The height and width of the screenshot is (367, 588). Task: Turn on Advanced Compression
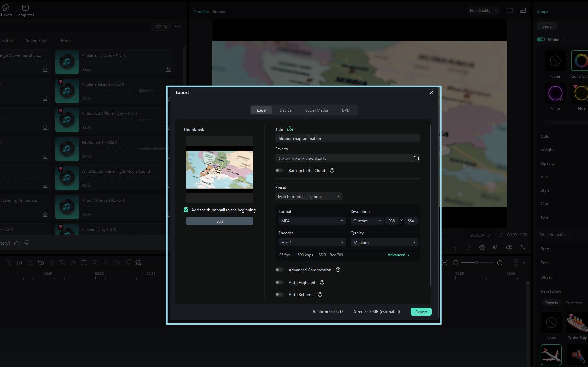(279, 270)
